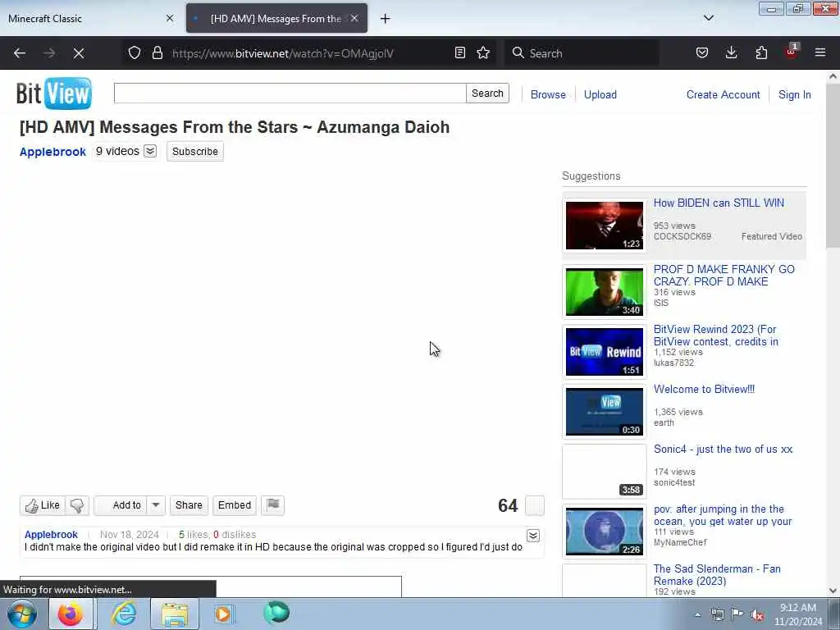Show hidden tray icons arrow

pos(697,615)
